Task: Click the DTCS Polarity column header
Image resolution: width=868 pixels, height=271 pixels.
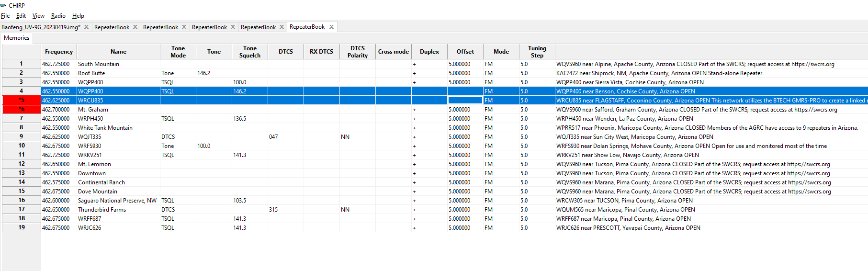Action: coord(358,52)
